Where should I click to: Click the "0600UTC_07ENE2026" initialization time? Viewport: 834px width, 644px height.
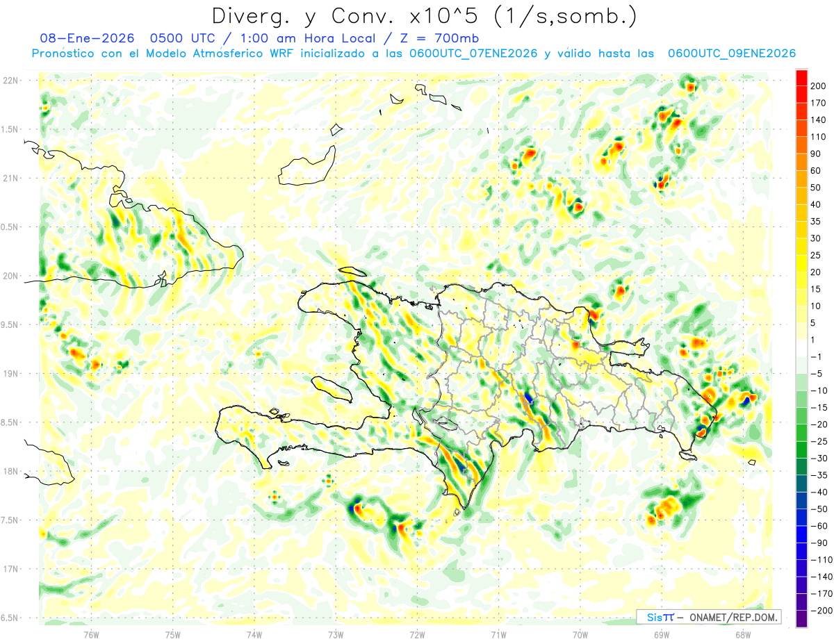point(473,53)
